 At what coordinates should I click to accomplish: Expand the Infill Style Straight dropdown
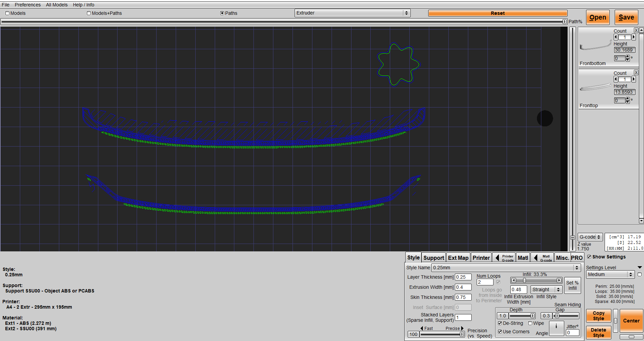point(546,289)
